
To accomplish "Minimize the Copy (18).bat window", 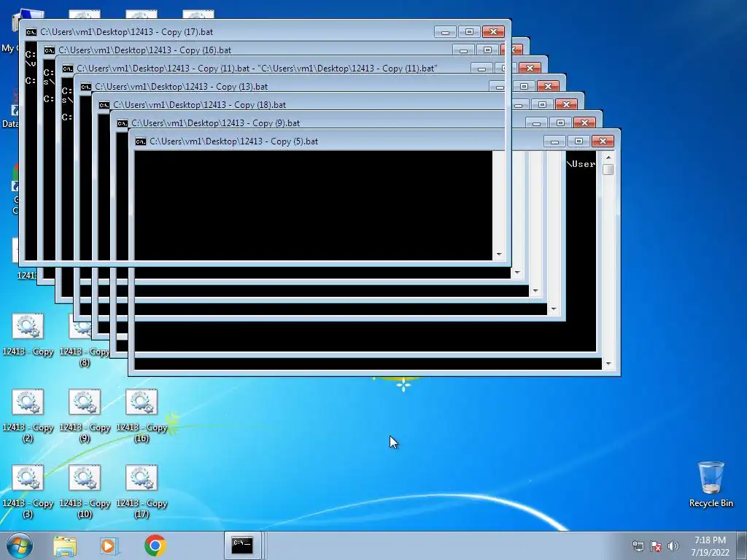I will point(519,104).
